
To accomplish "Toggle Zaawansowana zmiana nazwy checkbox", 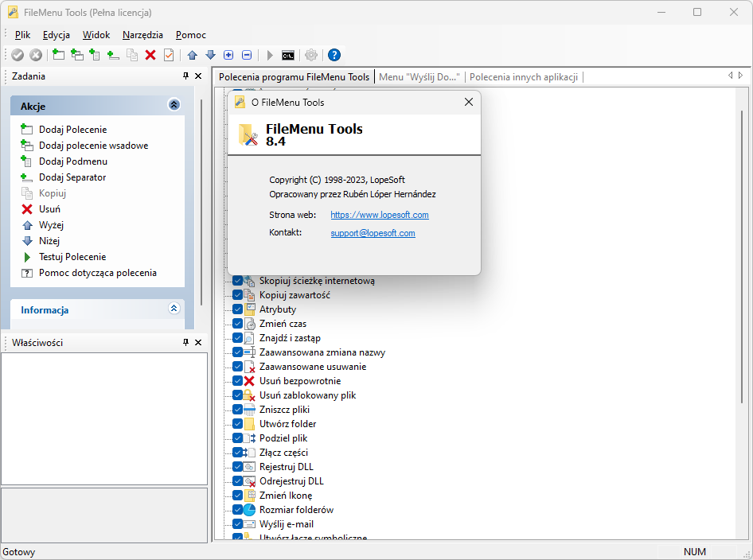I will coord(237,352).
